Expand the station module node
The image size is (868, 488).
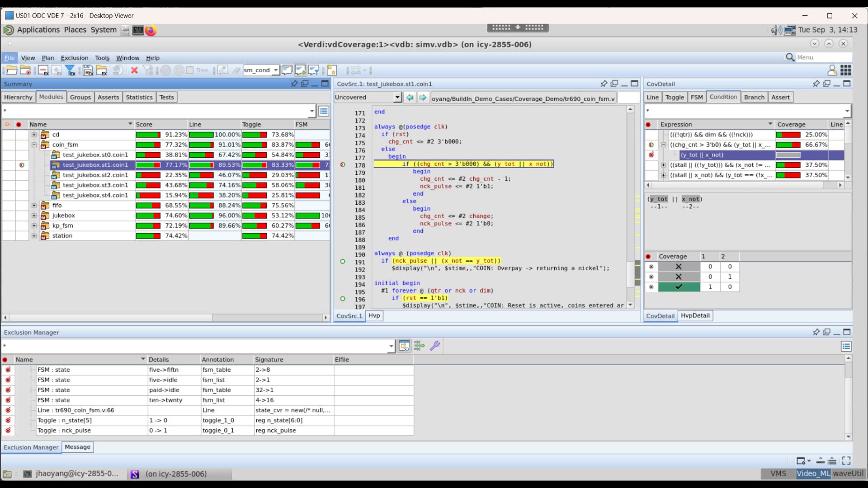(x=34, y=235)
